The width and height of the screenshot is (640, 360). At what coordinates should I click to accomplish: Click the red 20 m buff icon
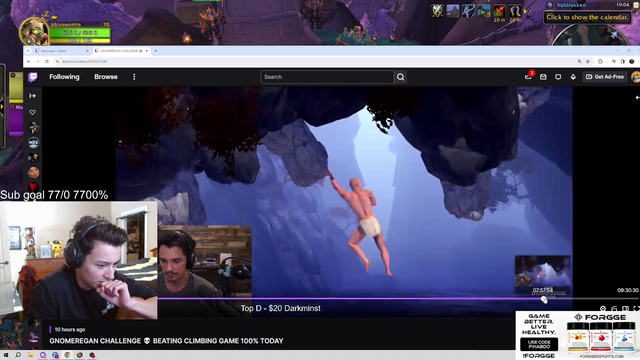[499, 11]
